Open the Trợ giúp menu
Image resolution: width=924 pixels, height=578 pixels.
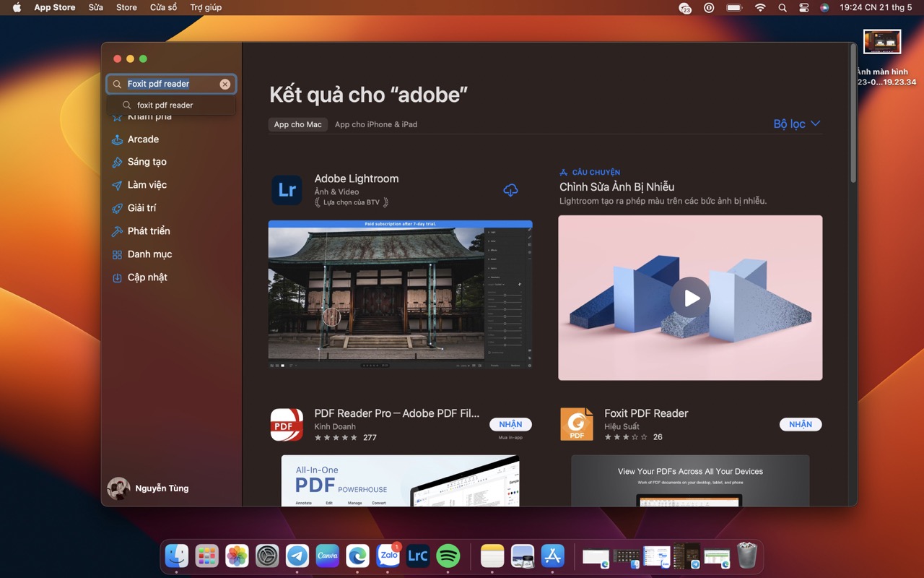tap(206, 7)
